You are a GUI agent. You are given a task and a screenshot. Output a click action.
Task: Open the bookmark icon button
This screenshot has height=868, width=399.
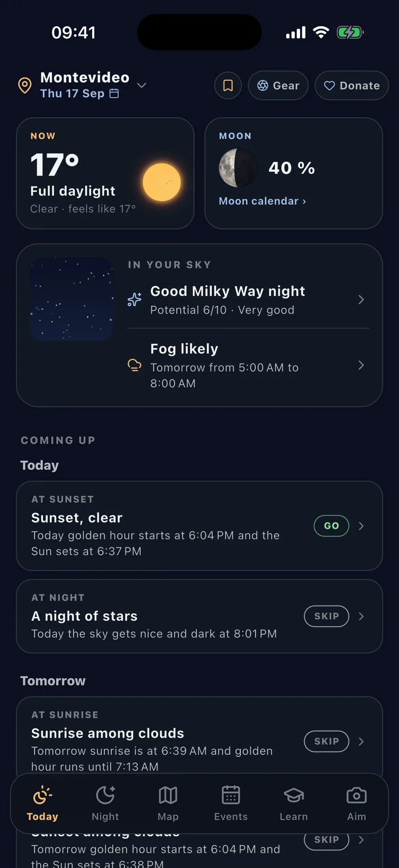pyautogui.click(x=228, y=85)
